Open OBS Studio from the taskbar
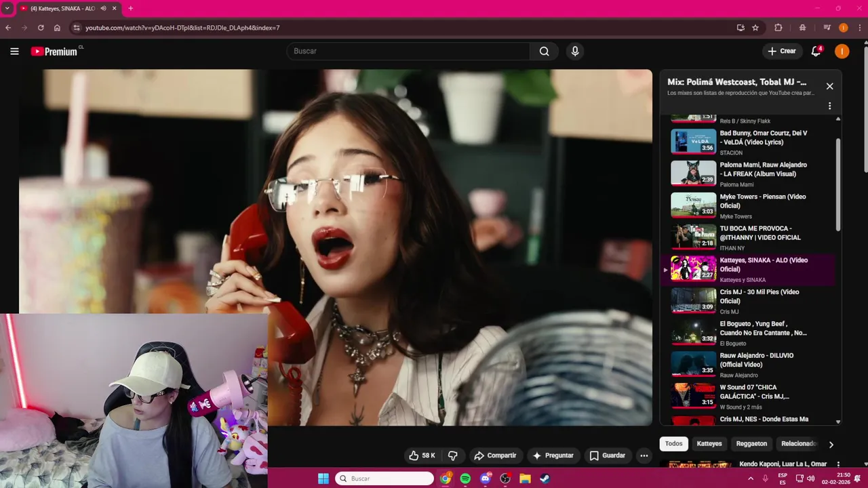 505,479
